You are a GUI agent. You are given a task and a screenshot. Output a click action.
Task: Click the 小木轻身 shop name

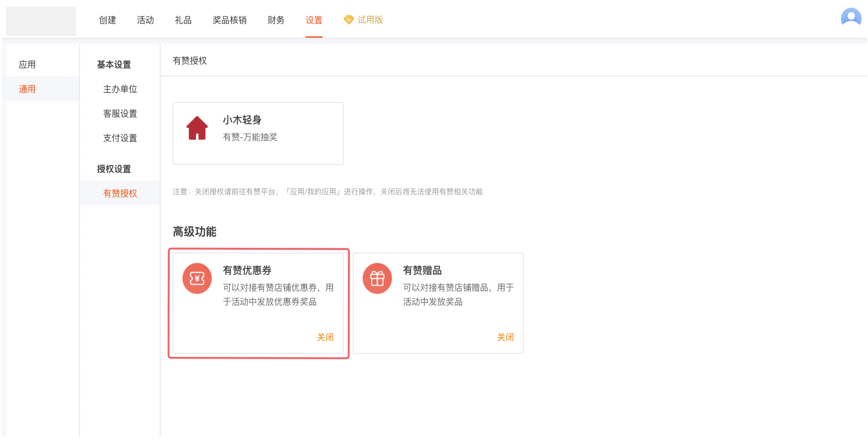(242, 120)
